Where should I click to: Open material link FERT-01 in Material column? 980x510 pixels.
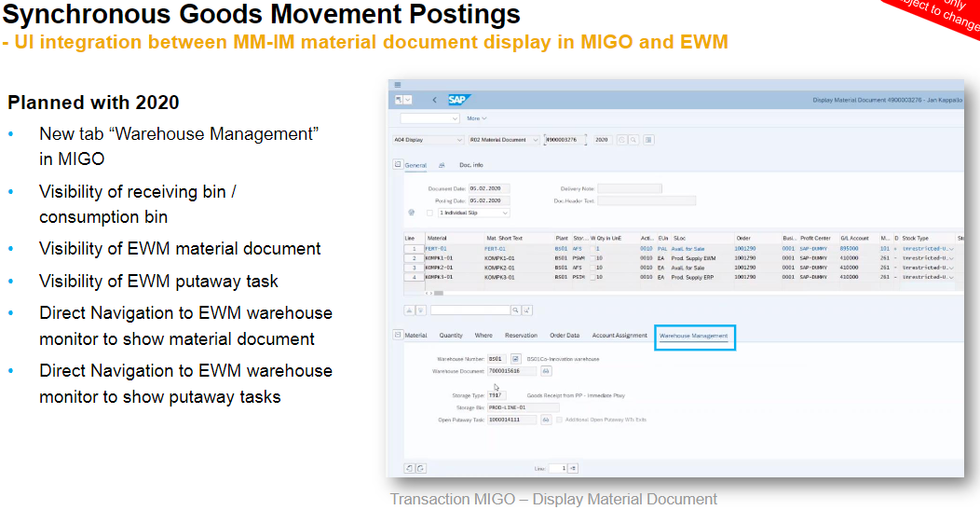(436, 248)
